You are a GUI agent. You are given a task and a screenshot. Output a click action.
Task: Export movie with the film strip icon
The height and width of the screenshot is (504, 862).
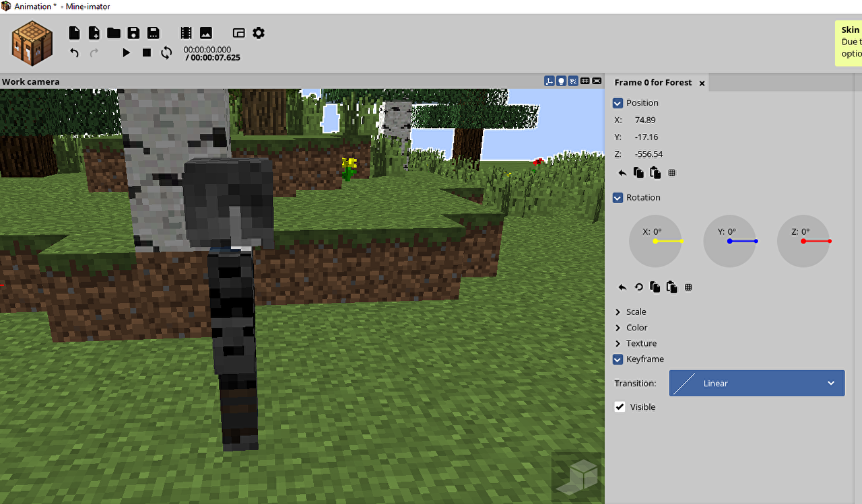(x=187, y=33)
